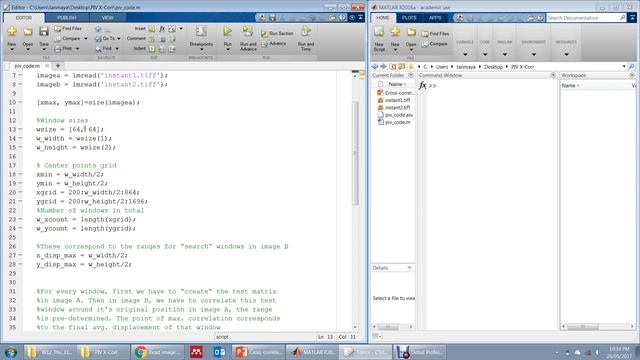Select the HOME tab in MATLAB
The height and width of the screenshot is (360, 640).
382,18
